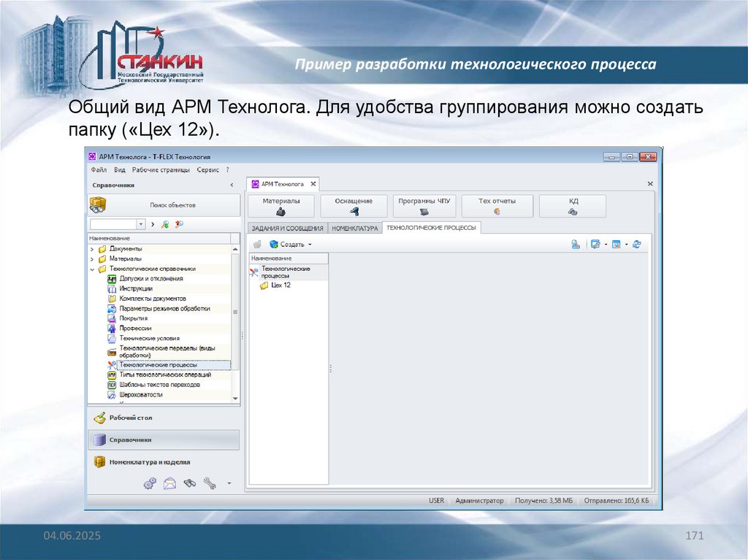The height and width of the screenshot is (560, 748).
Task: Click the greyed-out icon left of Создать
Action: (x=257, y=245)
